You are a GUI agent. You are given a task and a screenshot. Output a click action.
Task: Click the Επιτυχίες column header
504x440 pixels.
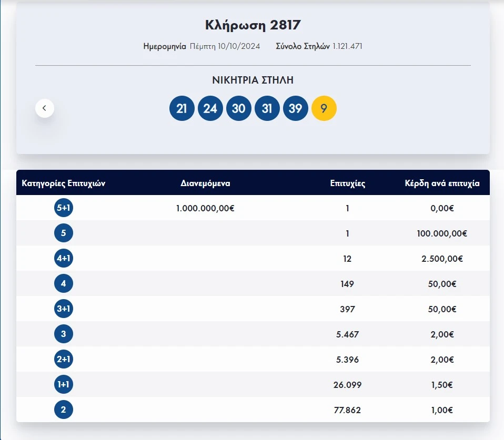coord(348,183)
